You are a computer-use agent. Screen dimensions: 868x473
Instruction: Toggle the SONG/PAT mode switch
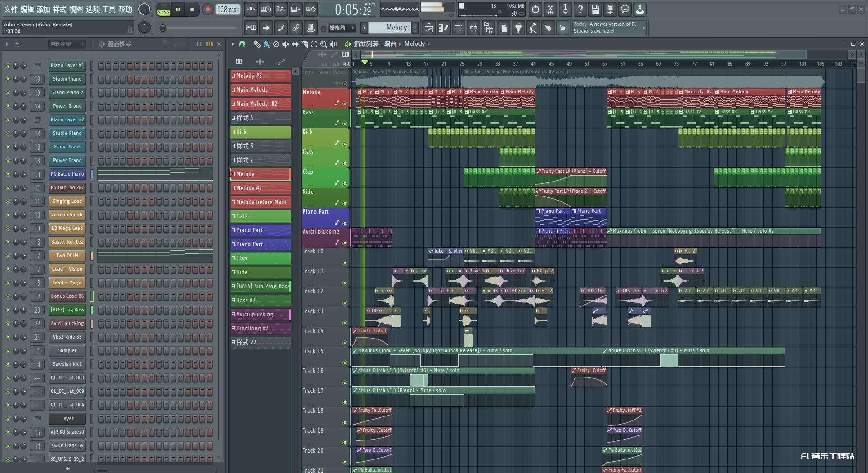coord(163,10)
